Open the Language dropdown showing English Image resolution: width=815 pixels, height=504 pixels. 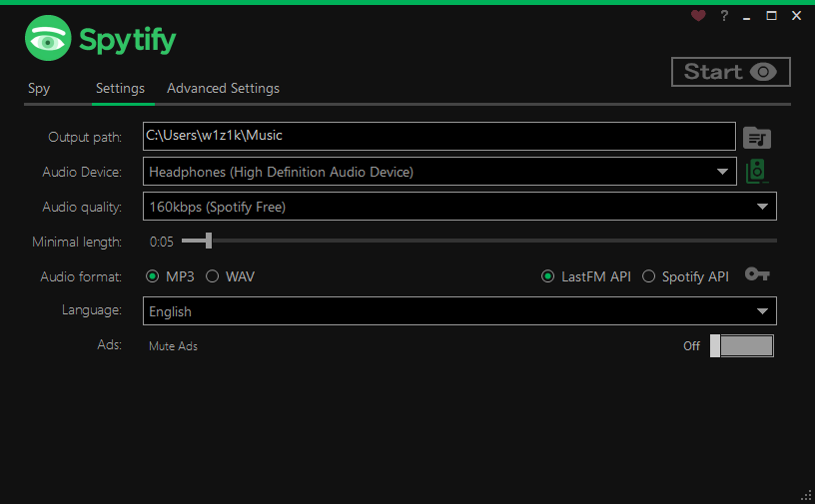(459, 311)
